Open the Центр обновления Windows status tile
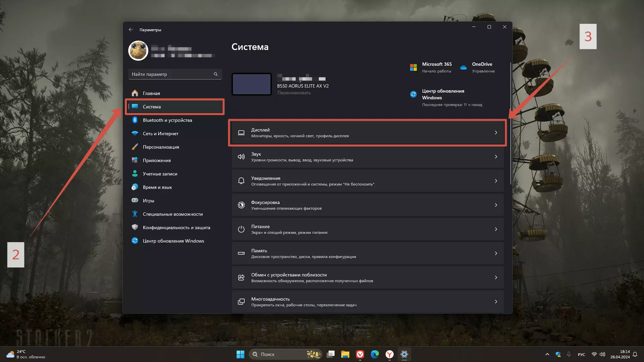 click(x=446, y=98)
